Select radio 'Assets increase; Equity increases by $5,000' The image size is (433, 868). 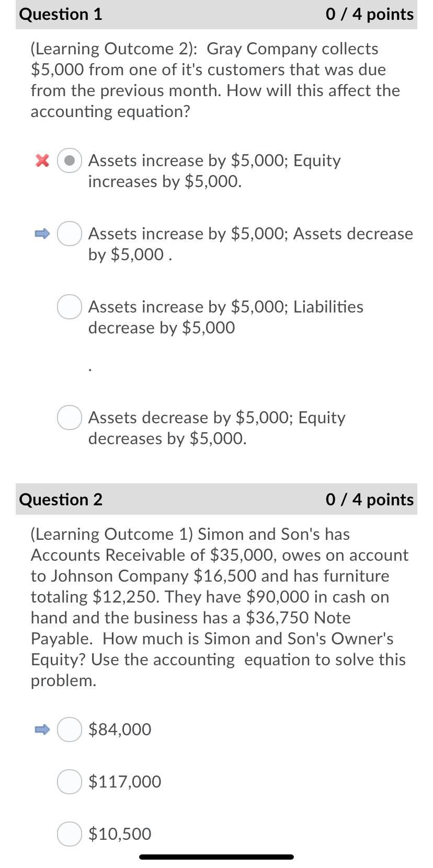point(69,160)
